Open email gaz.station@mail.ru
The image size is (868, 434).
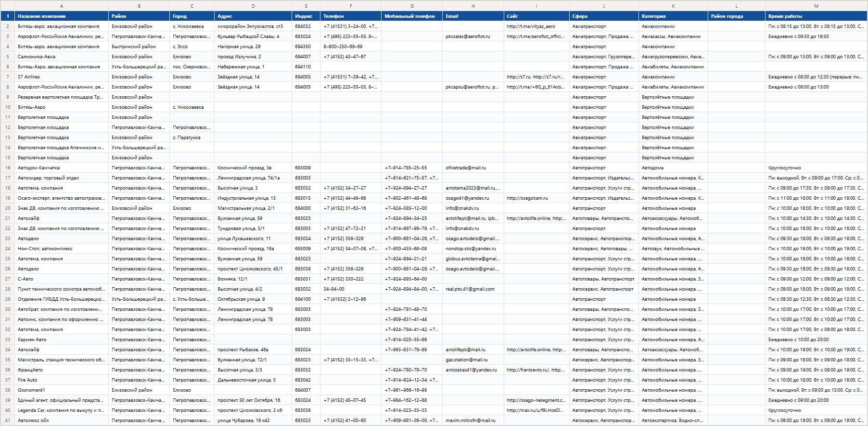click(473, 360)
